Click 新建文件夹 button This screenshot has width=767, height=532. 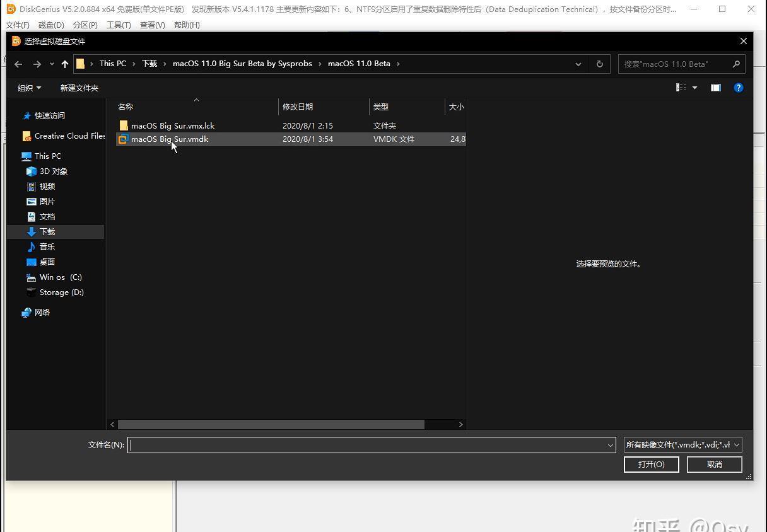click(79, 88)
